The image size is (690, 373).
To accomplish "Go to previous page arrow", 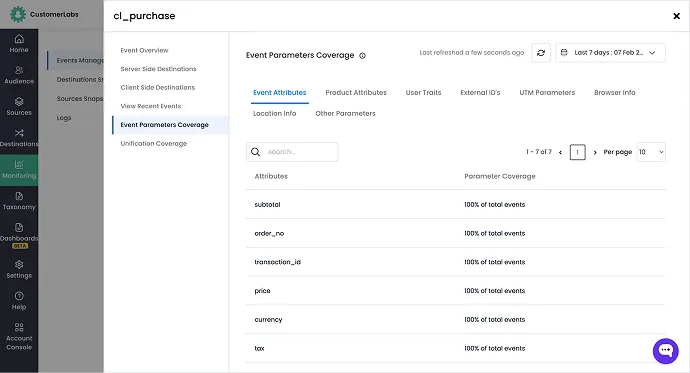I will [x=560, y=152].
